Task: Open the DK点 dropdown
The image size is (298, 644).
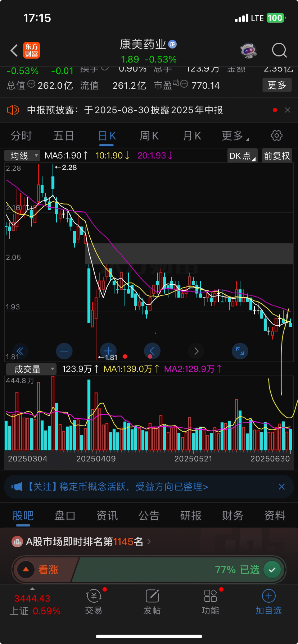Action: click(243, 156)
